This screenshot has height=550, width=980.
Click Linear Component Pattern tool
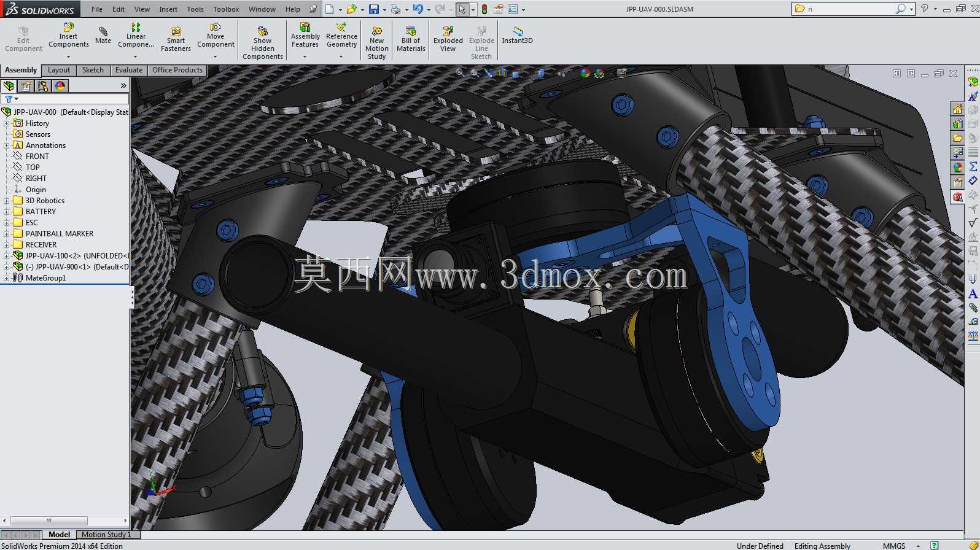tap(136, 36)
